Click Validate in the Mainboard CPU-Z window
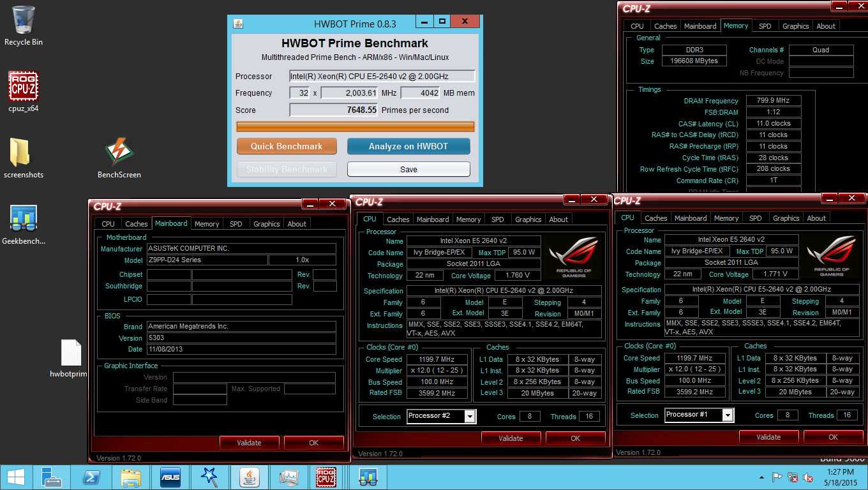The width and height of the screenshot is (868, 490). 249,443
